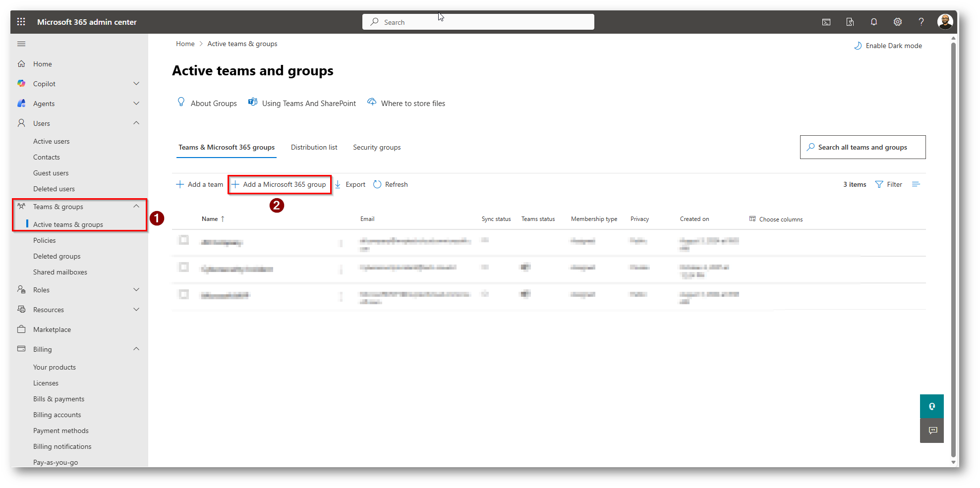
Task: Open Guest users in the sidebar
Action: pyautogui.click(x=51, y=173)
